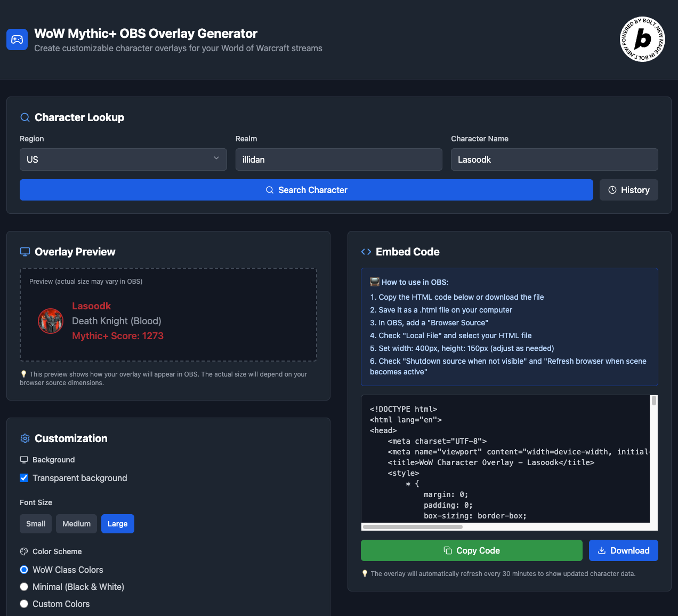Select the Minimal (Black & White) color scheme

24,587
